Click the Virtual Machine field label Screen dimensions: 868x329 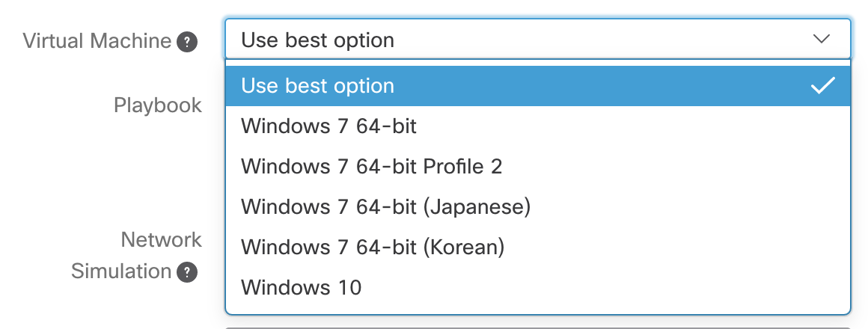(97, 41)
